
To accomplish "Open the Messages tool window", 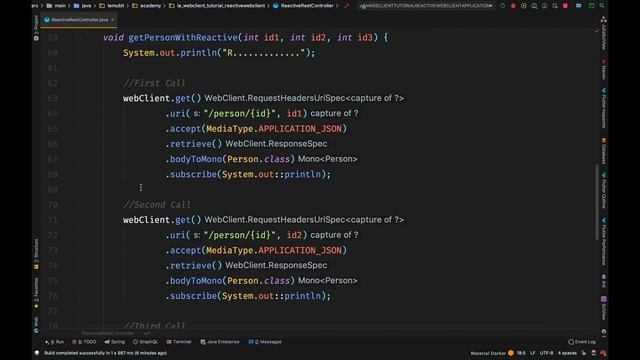I will (265, 342).
